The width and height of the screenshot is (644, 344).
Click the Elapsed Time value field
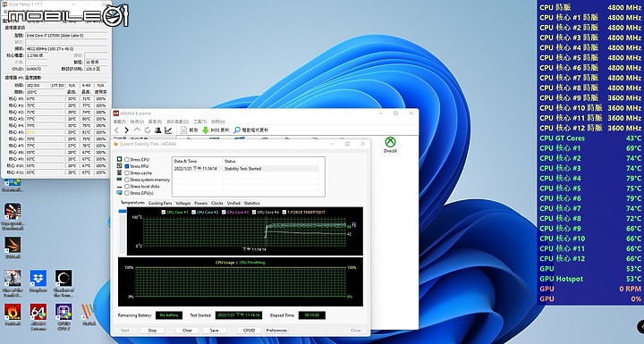point(312,315)
